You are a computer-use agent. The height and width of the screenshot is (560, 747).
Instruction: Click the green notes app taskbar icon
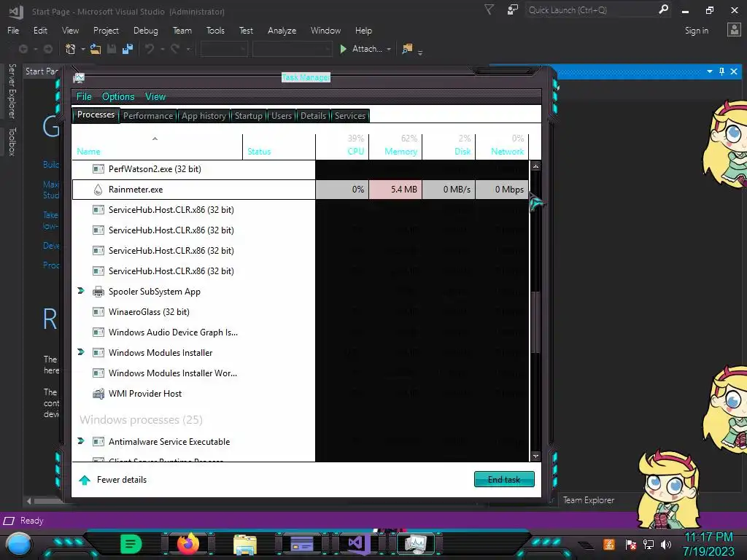pos(131,544)
